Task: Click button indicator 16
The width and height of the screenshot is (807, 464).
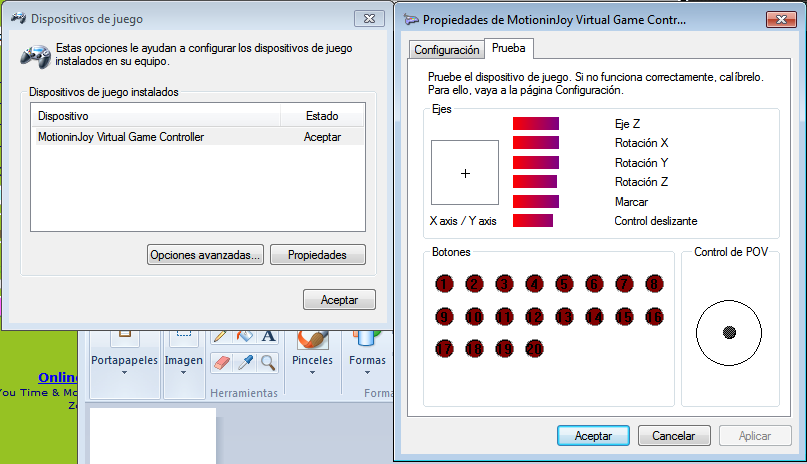Action: [654, 316]
